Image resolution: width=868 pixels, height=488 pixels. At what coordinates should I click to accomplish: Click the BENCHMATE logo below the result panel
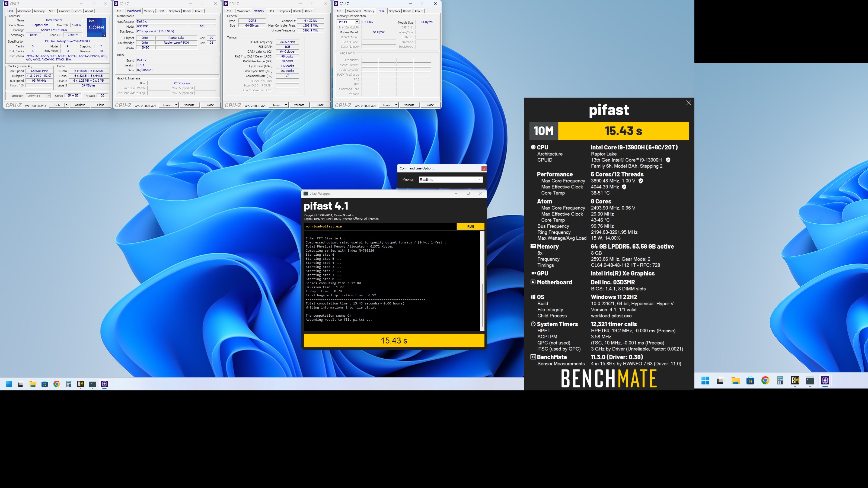pos(609,378)
